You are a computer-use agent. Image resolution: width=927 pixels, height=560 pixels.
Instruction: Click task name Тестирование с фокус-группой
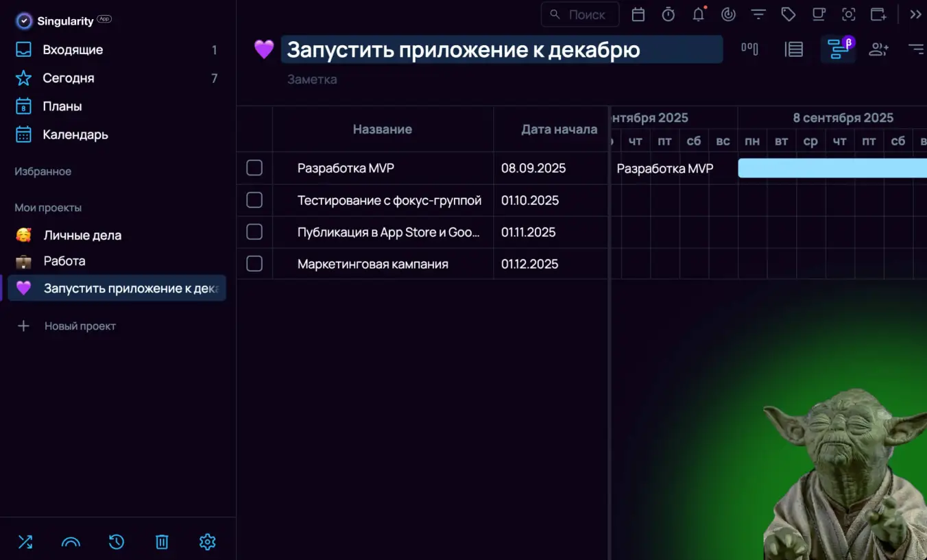point(389,200)
